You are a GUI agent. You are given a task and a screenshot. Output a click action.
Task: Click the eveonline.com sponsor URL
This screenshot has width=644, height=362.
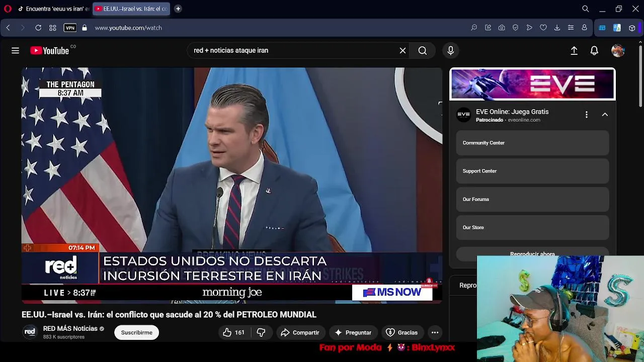tap(524, 120)
